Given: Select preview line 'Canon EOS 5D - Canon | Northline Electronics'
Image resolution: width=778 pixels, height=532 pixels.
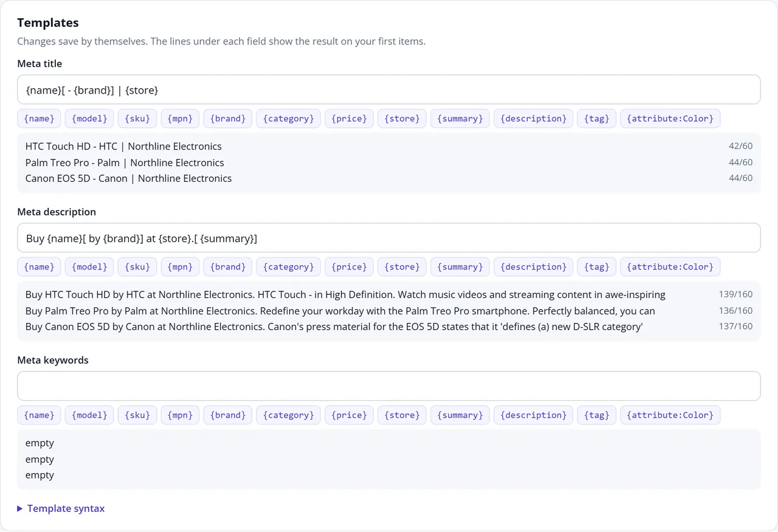Looking at the screenshot, I should click(x=128, y=179).
